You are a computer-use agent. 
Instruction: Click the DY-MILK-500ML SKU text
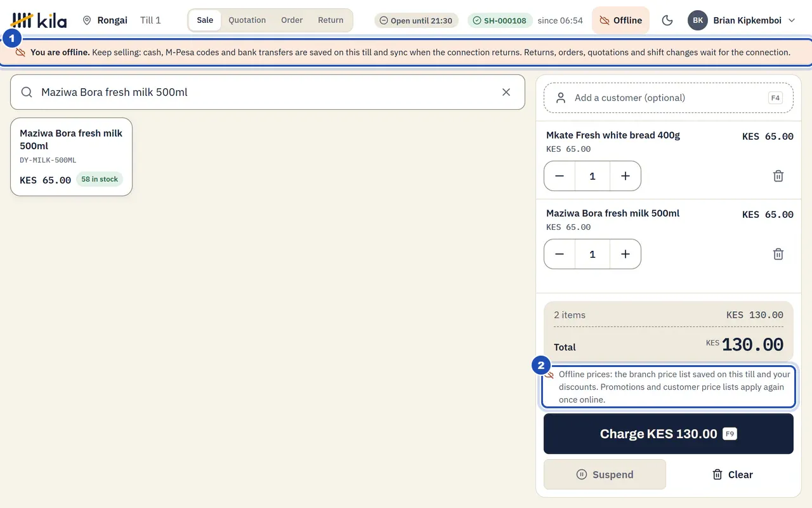coord(48,160)
